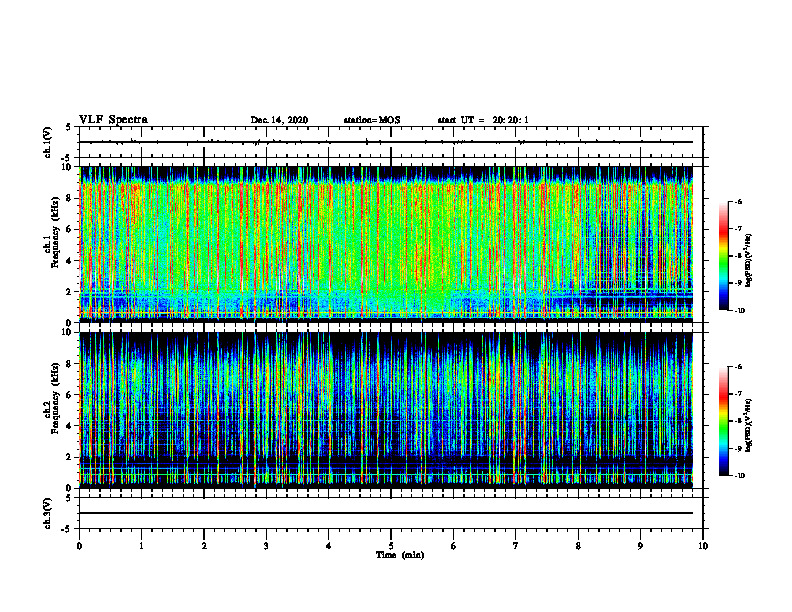Click time axis tick label "9"
Image resolution: width=792 pixels, height=612 pixels.
(x=640, y=546)
